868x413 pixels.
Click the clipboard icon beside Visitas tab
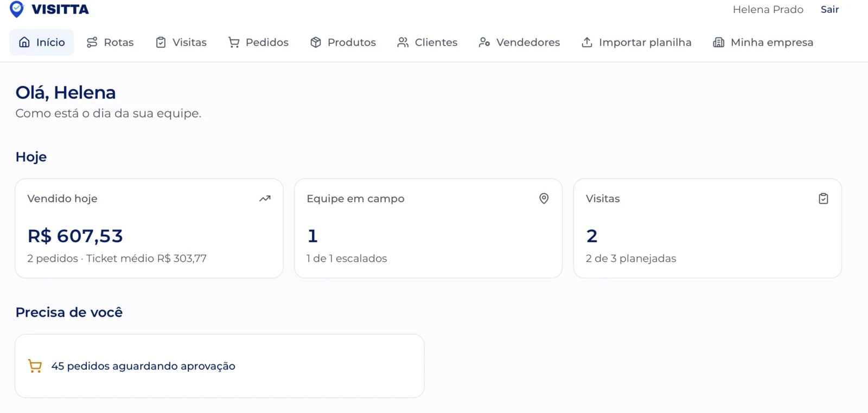(161, 42)
